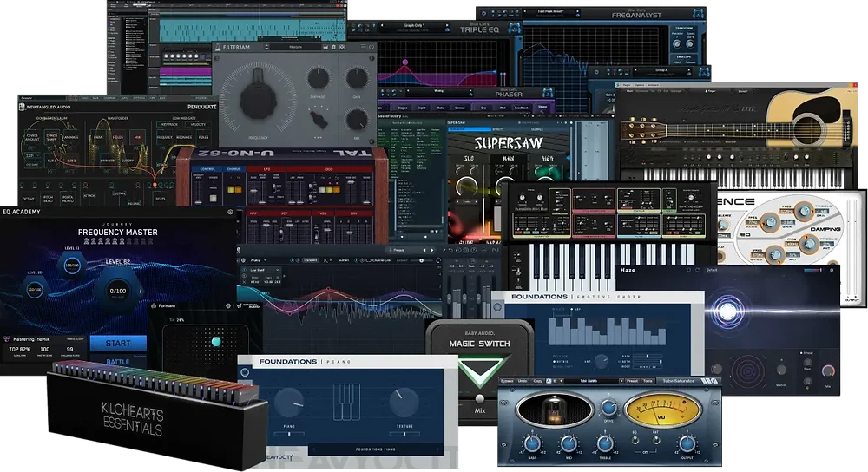Flip the EQ switch in Tube Saturator

tap(635, 441)
